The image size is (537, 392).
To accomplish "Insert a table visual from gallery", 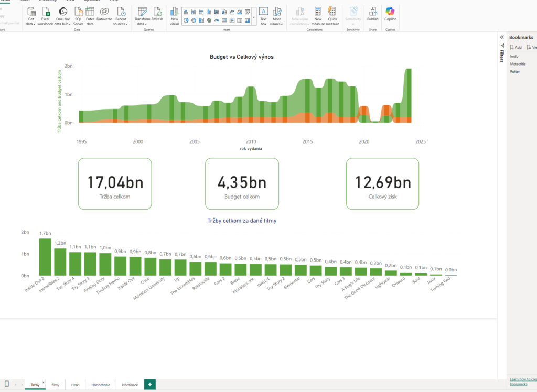I will pyautogui.click(x=240, y=20).
